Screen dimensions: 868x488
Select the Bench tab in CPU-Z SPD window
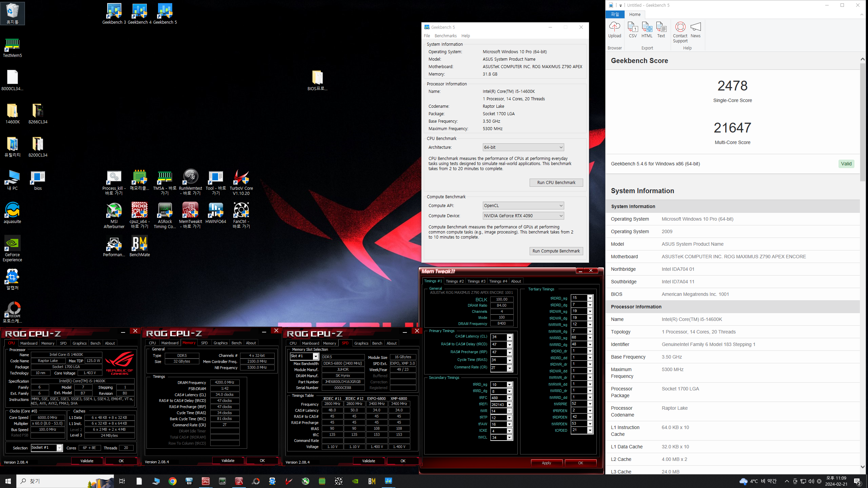[377, 343]
